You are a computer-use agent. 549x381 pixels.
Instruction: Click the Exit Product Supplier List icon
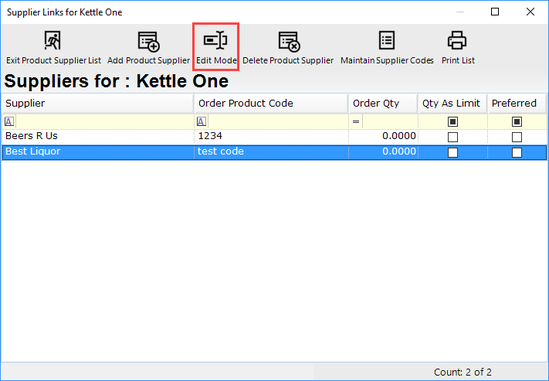pos(53,41)
